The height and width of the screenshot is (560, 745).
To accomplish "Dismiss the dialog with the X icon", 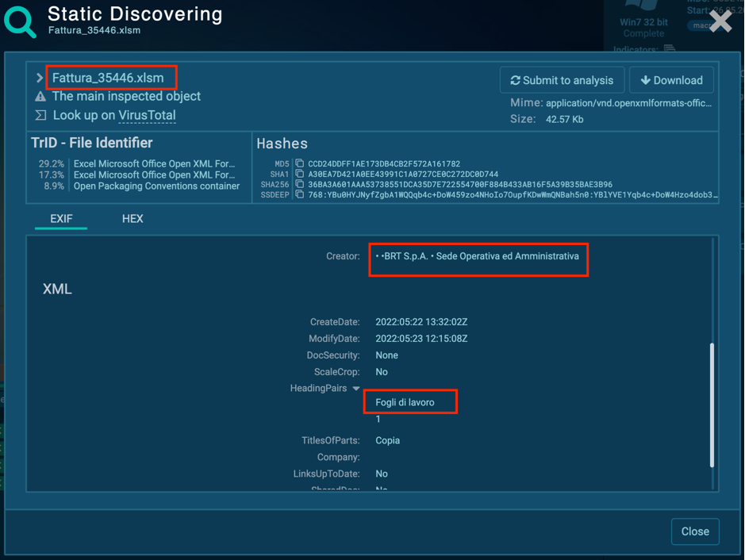I will [x=720, y=21].
